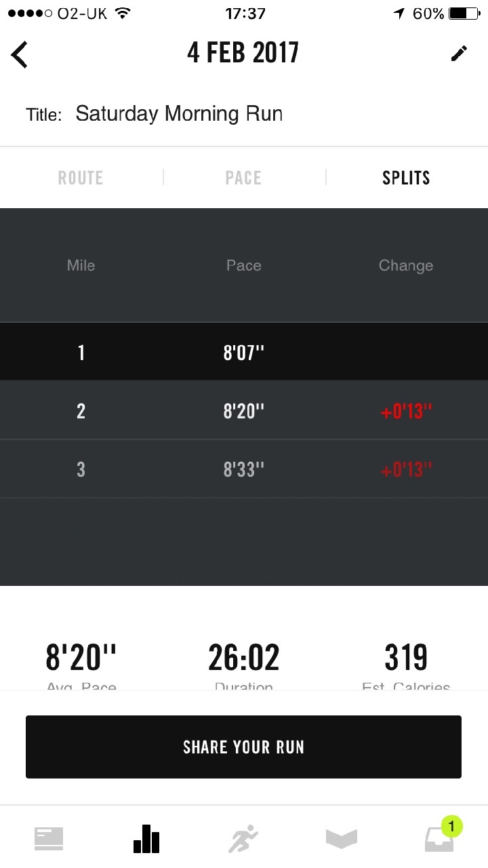Open the activity bar-chart icon
The image size is (488, 868).
click(146, 839)
